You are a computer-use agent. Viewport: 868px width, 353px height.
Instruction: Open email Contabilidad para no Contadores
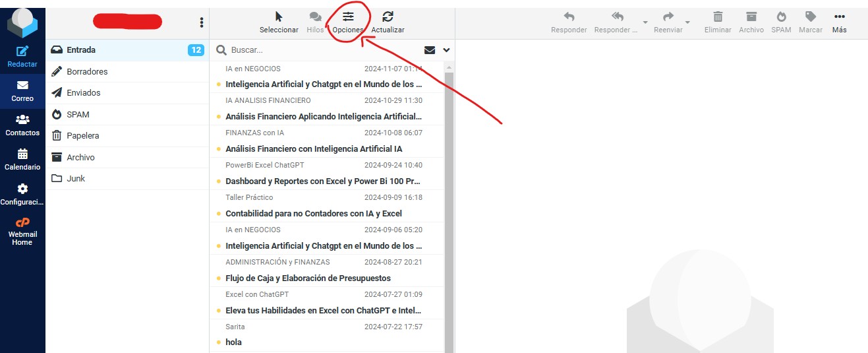[327, 207]
